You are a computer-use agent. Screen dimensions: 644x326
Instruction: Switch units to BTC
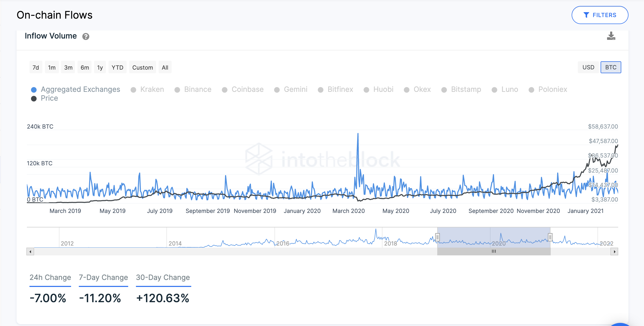(611, 67)
